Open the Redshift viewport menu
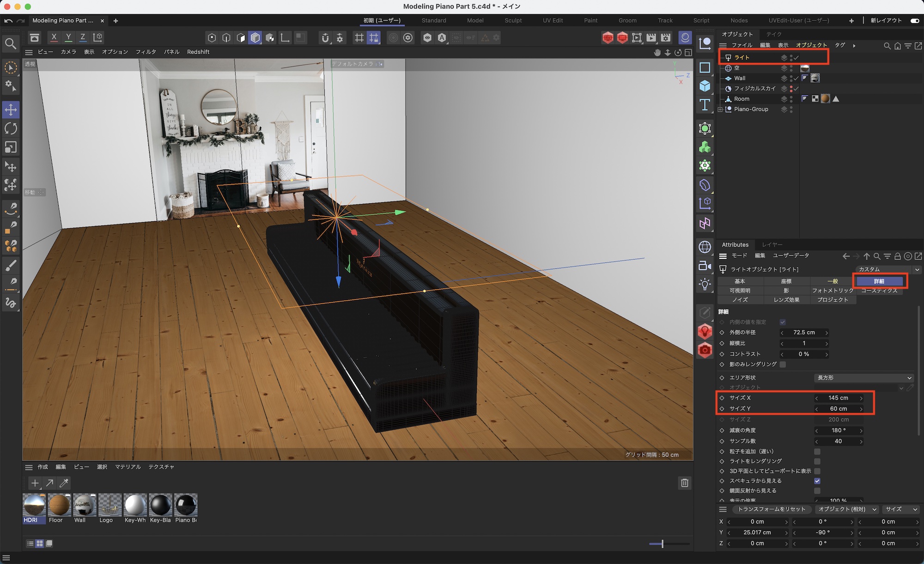Screen dimensions: 924x564 pyautogui.click(x=198, y=52)
